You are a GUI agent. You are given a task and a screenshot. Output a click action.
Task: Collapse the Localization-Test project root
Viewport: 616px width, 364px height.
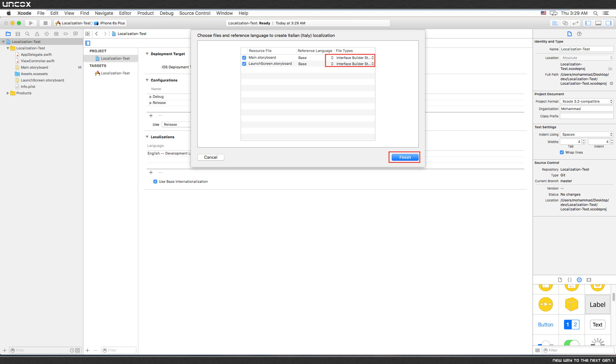(x=4, y=42)
